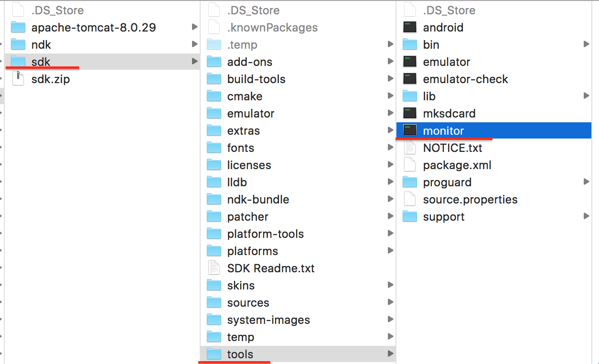Select the apache-tomcat-8.0.29 folder
Viewport: 599px width, 364px height.
(93, 27)
